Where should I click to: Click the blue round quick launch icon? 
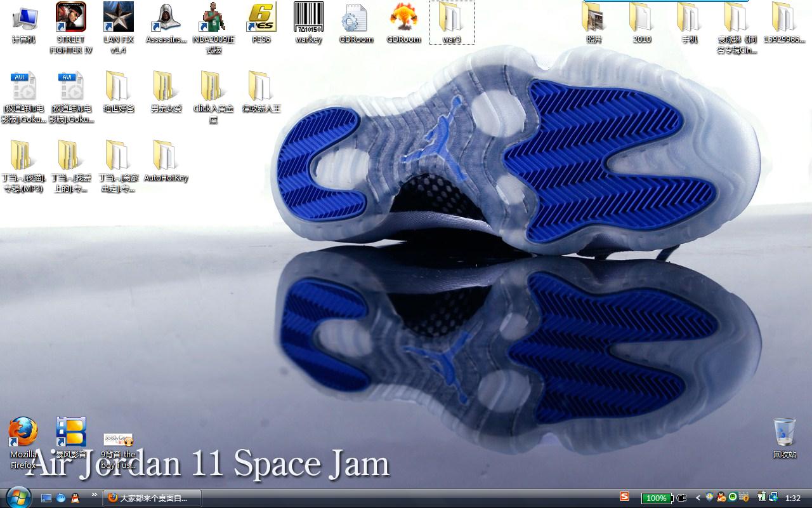(61, 498)
